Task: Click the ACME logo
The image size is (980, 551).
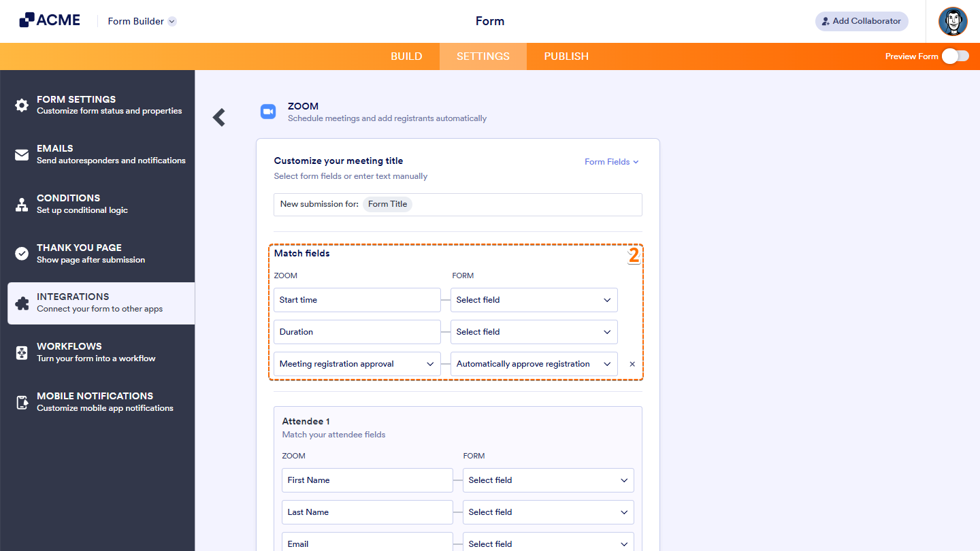Action: (49, 20)
